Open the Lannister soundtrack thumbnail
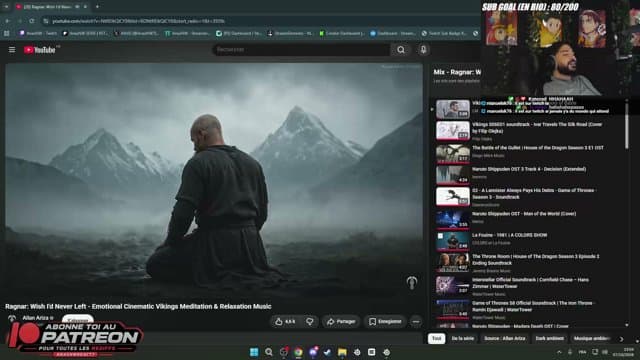Screen dimensions: 640x360 coord(453,196)
